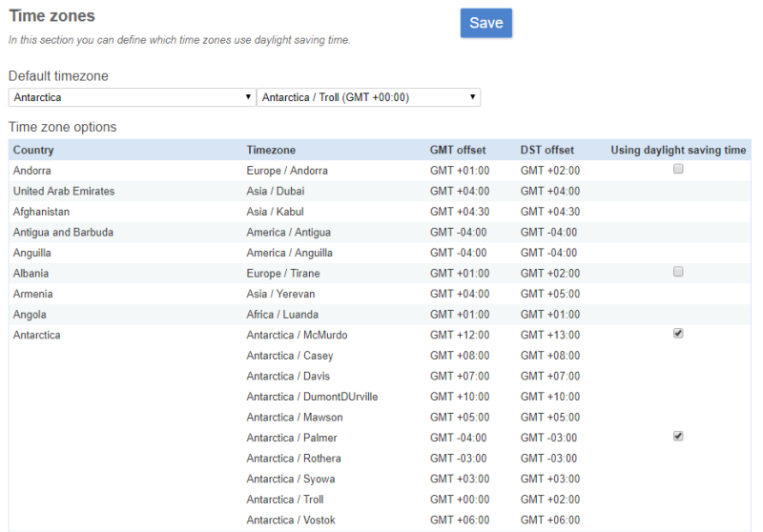This screenshot has height=532, width=763.
Task: Select the United Arab Emirates country cell
Action: click(64, 191)
